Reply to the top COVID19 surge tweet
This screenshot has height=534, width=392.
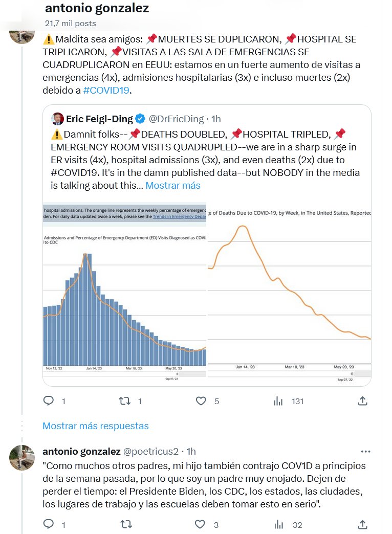pos(49,401)
